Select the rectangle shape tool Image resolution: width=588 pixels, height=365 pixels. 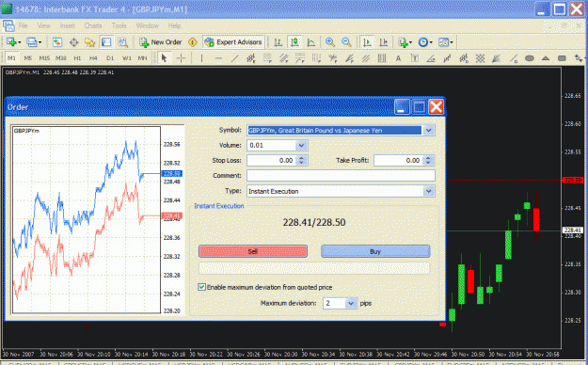click(x=562, y=58)
